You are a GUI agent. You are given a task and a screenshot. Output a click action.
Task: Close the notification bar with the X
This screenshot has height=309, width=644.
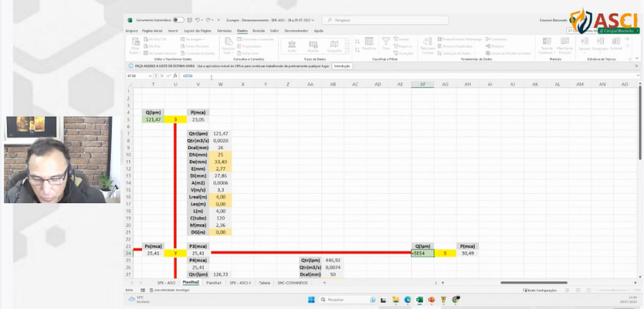(636, 66)
